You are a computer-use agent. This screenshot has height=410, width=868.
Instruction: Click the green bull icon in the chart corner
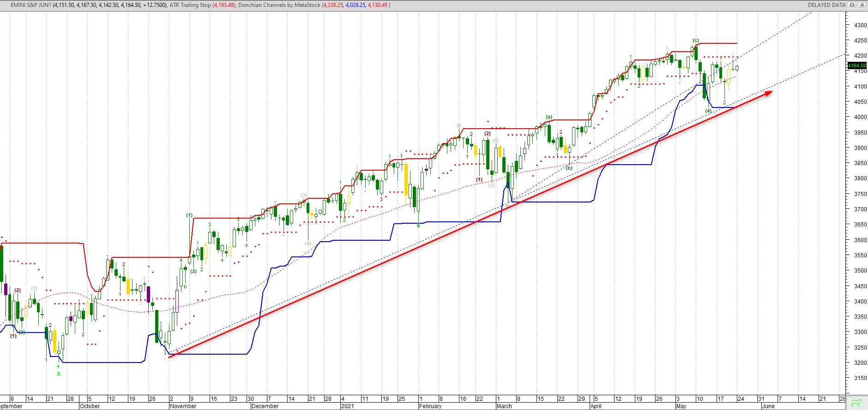point(857,403)
